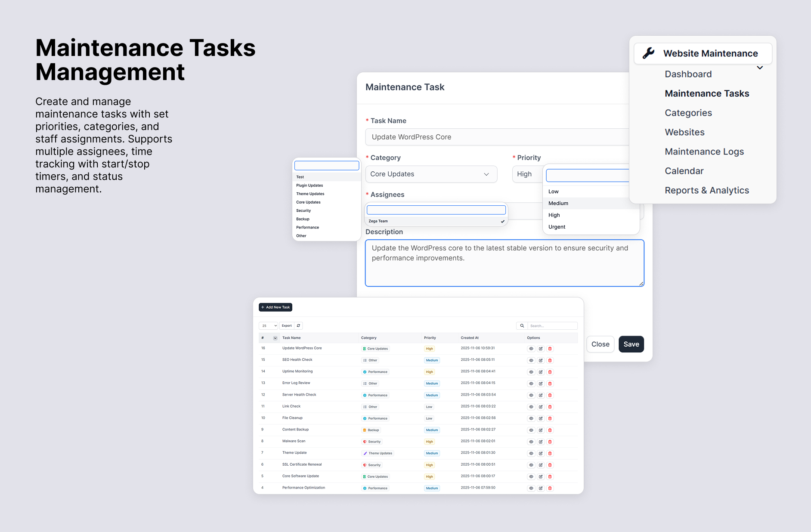Collapse the Website Maintenance menu chevron

(x=760, y=68)
